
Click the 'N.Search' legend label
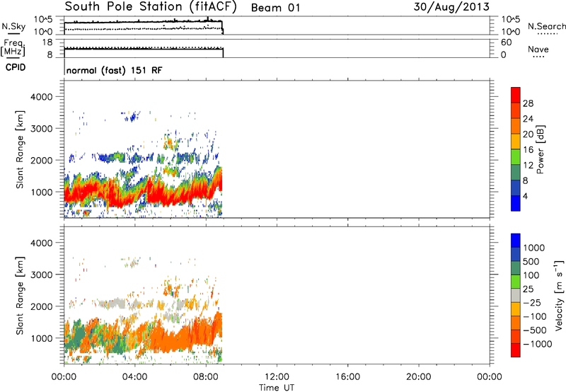tap(546, 26)
